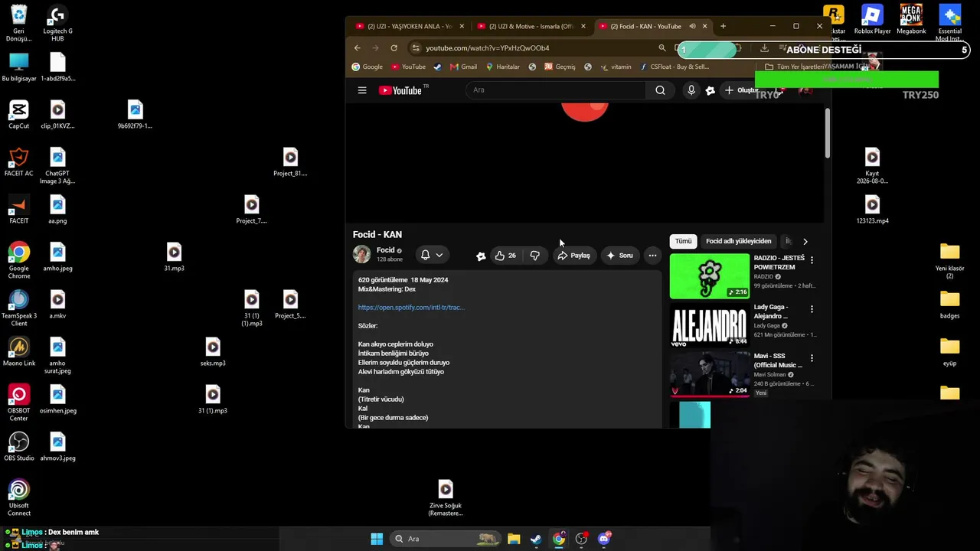Reload the current Chrome page

click(394, 47)
